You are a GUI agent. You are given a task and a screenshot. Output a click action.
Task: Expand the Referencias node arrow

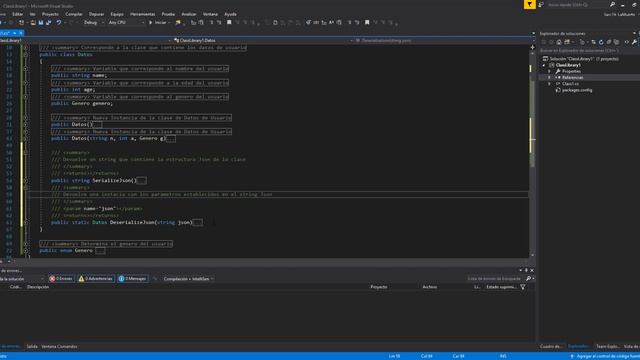point(549,78)
